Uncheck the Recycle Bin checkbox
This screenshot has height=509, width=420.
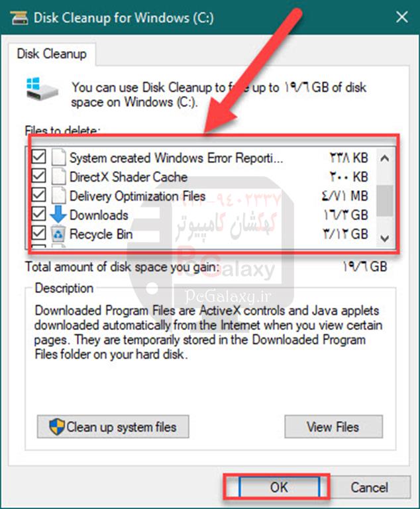pos(38,233)
